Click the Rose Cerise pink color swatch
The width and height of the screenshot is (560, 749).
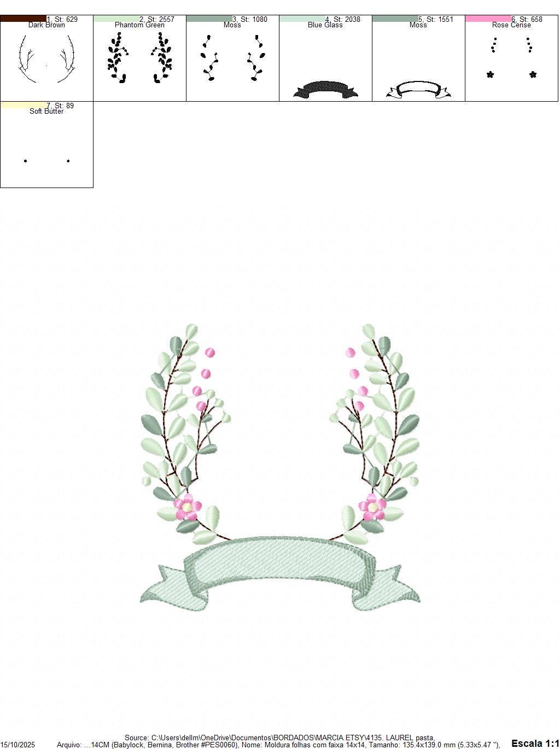(x=489, y=18)
